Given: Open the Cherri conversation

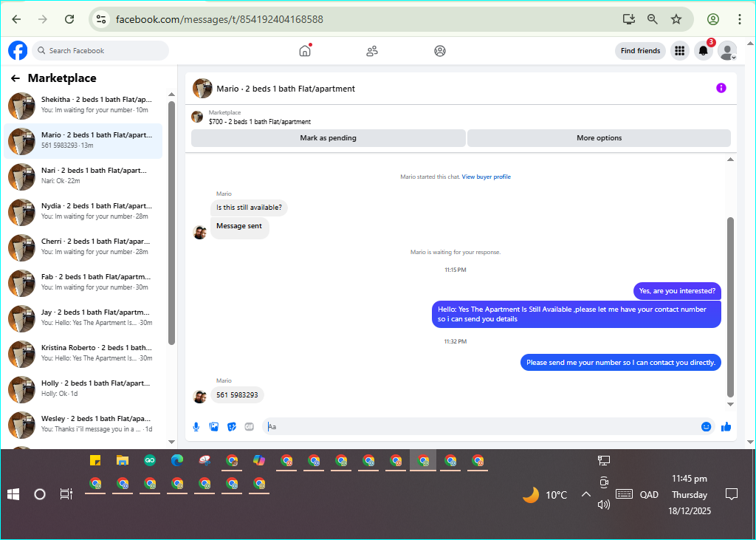Looking at the screenshot, I should click(83, 247).
